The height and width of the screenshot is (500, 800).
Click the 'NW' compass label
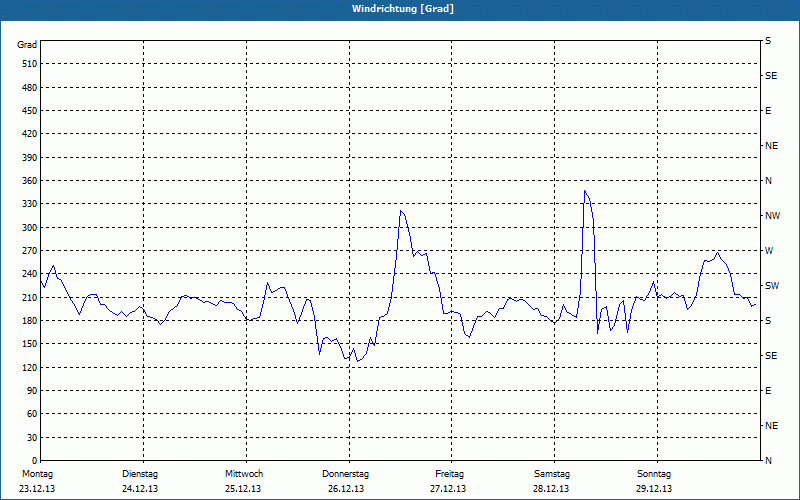[772, 216]
